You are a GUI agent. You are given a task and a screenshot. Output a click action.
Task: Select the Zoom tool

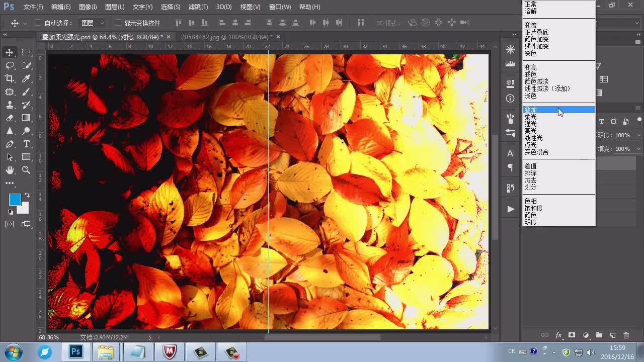pyautogui.click(x=26, y=170)
